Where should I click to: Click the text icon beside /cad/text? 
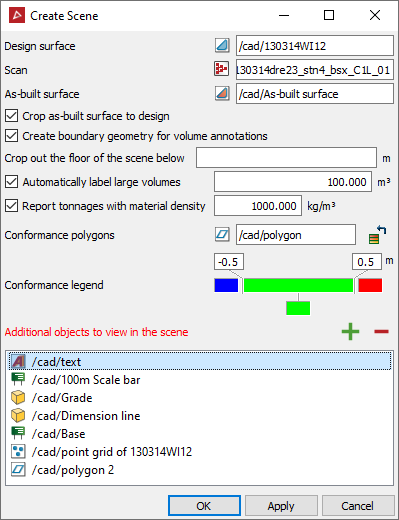[18, 362]
